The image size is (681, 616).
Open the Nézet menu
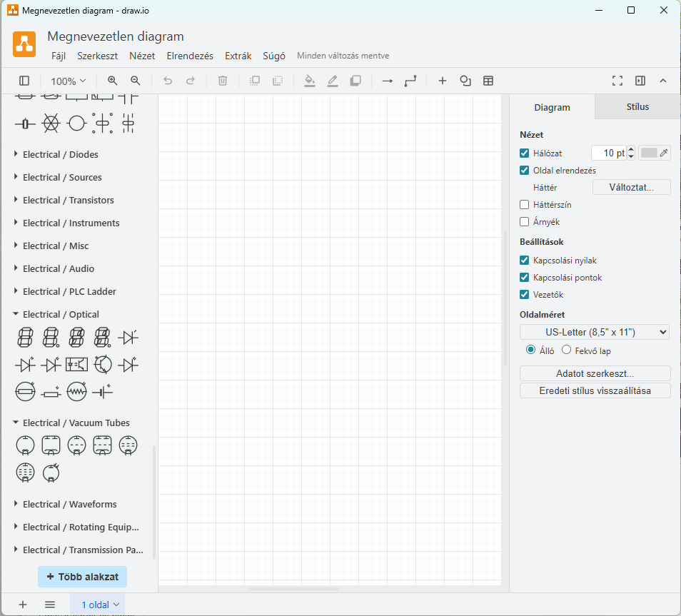[x=142, y=56]
